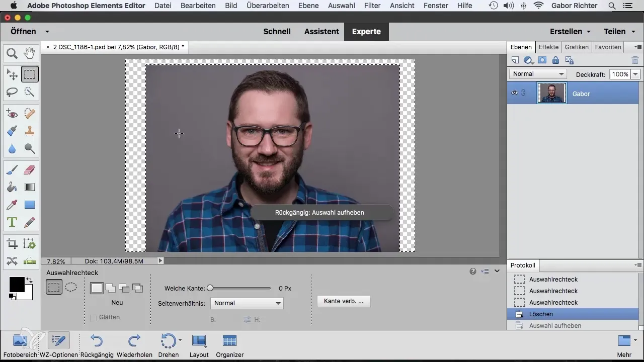Open the Filter menu
The image size is (644, 362).
(372, 6)
